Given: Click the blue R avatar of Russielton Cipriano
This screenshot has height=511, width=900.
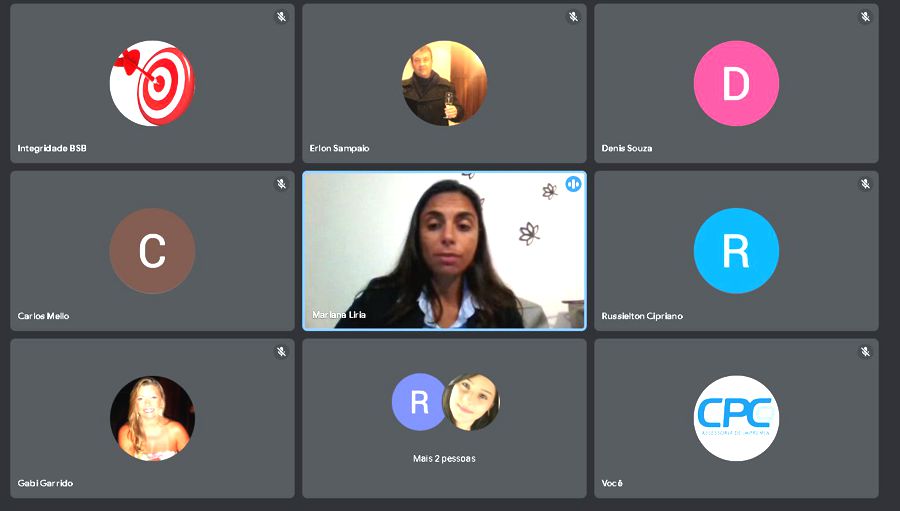Looking at the screenshot, I should (x=736, y=251).
